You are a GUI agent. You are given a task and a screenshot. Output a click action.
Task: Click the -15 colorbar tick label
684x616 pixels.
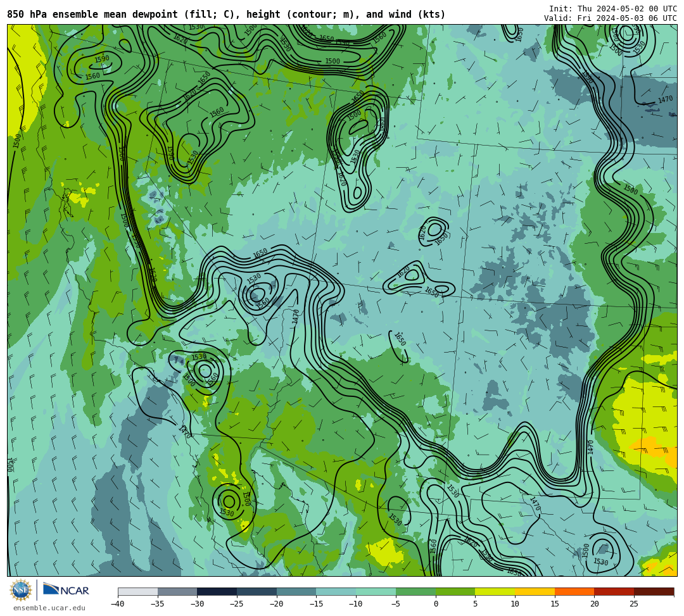click(x=316, y=604)
